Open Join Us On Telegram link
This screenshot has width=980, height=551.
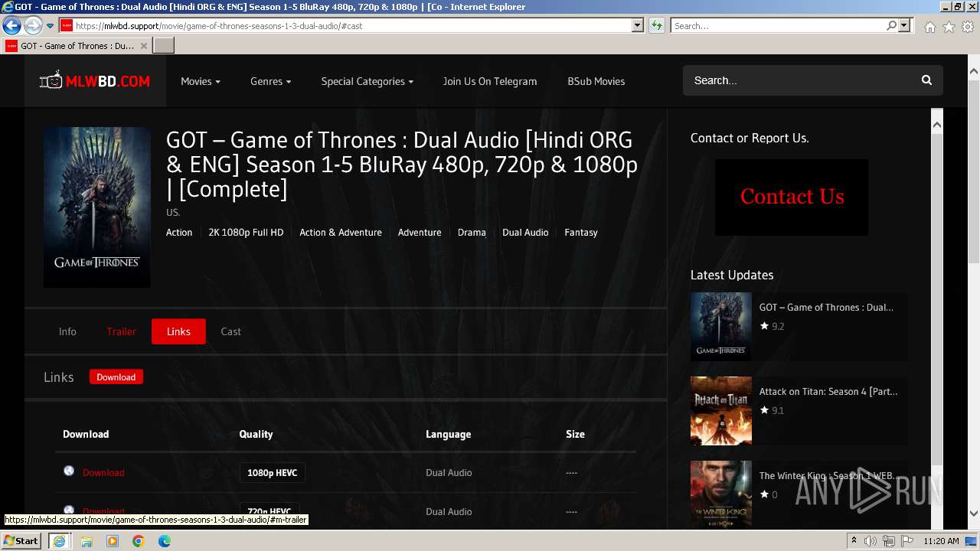(x=490, y=81)
